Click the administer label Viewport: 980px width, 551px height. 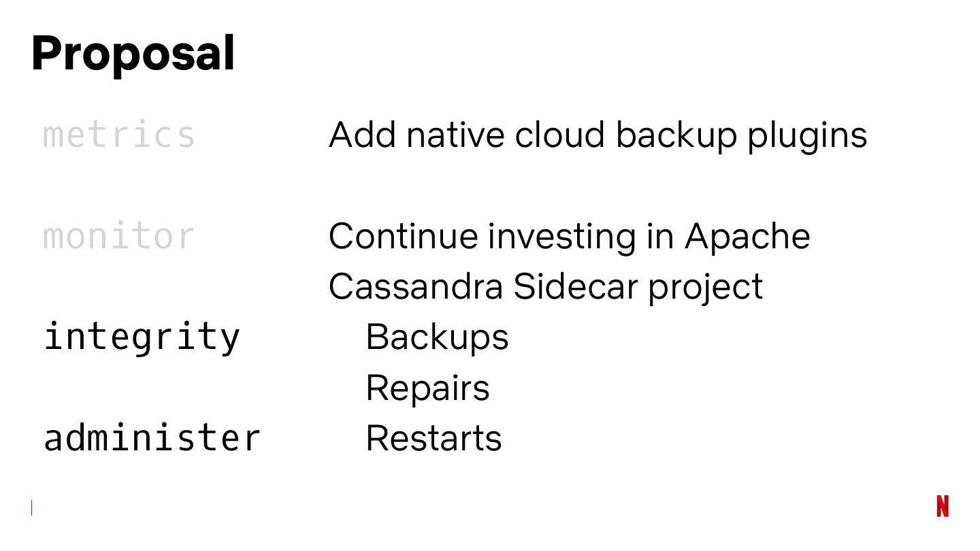152,437
